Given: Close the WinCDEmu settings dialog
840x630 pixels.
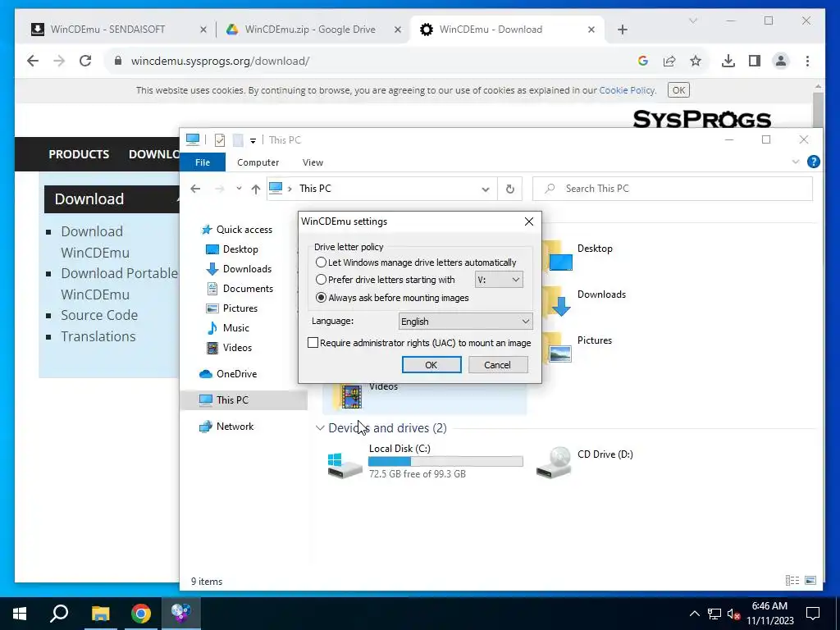Looking at the screenshot, I should click(x=529, y=221).
